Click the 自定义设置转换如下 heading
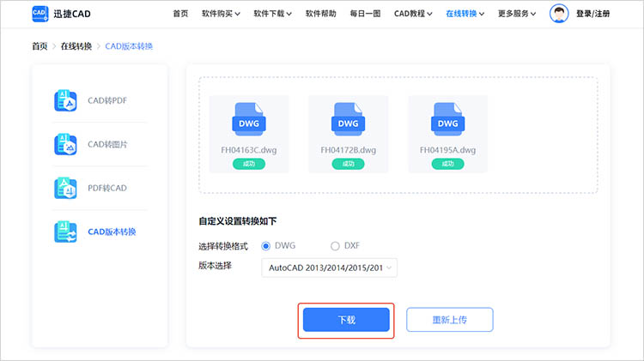The height and width of the screenshot is (361, 644). pos(238,221)
